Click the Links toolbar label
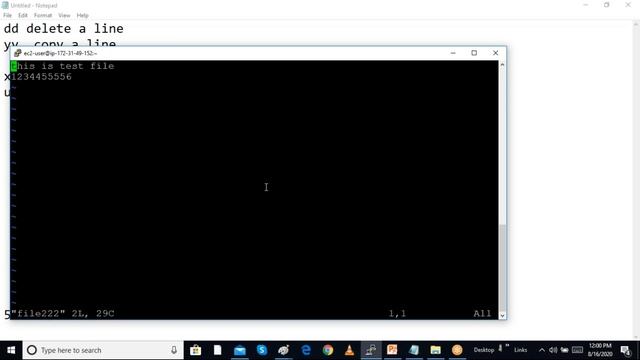 pyautogui.click(x=520, y=350)
